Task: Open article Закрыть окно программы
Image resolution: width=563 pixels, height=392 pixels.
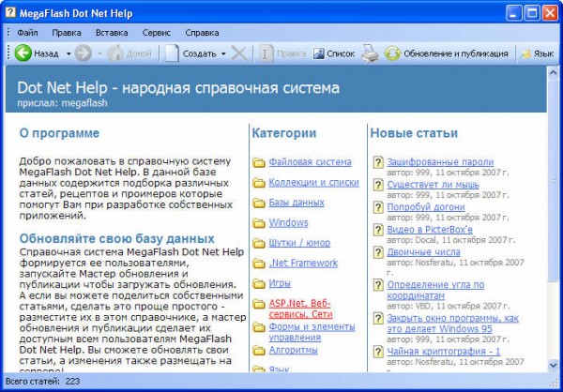Action: pos(453,324)
